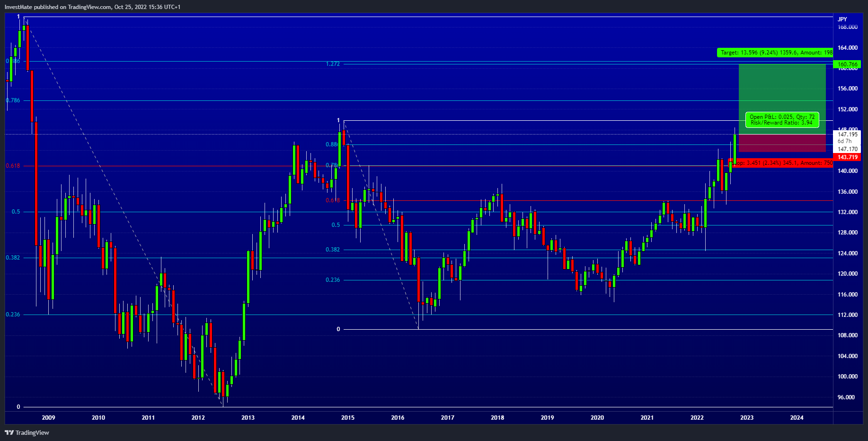This screenshot has width=868, height=441.
Task: Click the 147.195 current price label
Action: click(848, 135)
